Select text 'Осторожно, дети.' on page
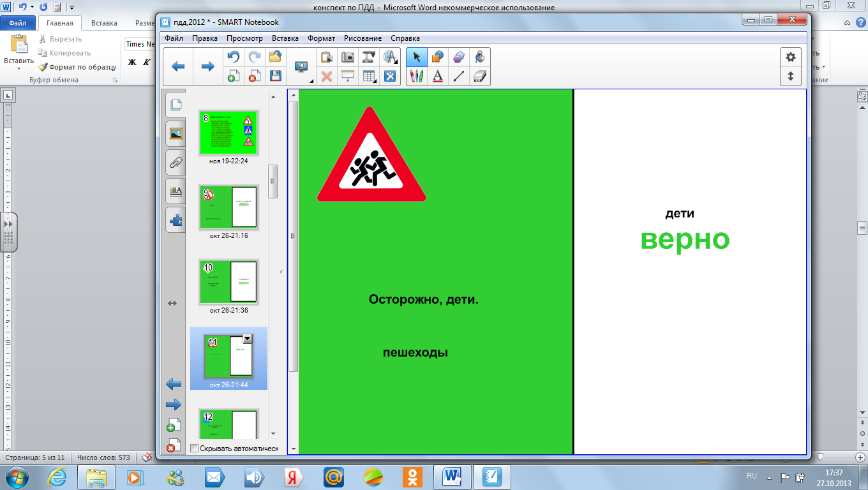The height and width of the screenshot is (490, 868). 424,299
